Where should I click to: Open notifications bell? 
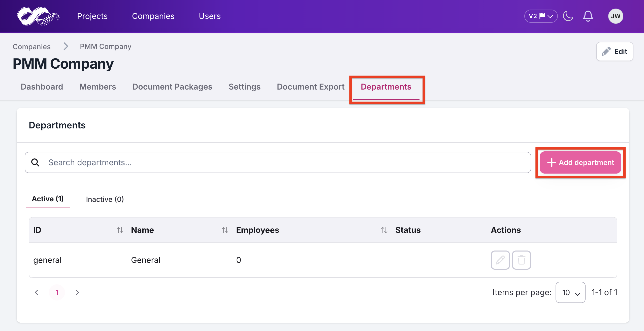click(x=588, y=16)
